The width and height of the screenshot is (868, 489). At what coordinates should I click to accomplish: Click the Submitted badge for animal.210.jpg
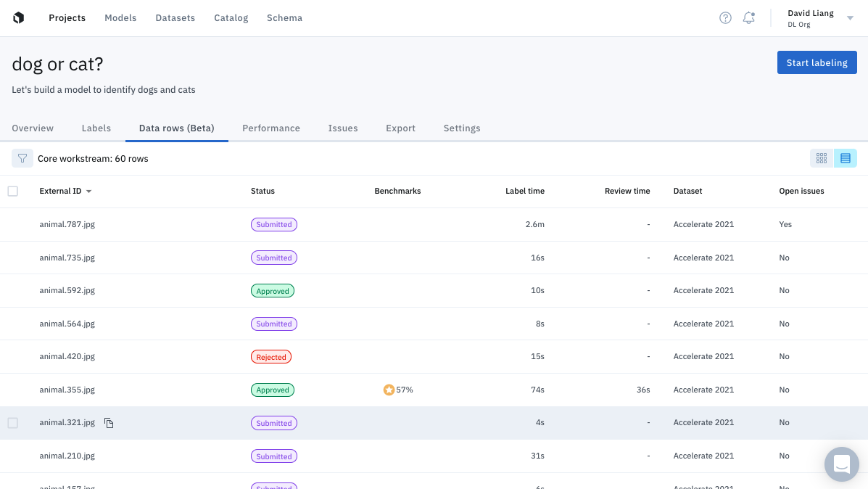pyautogui.click(x=274, y=456)
